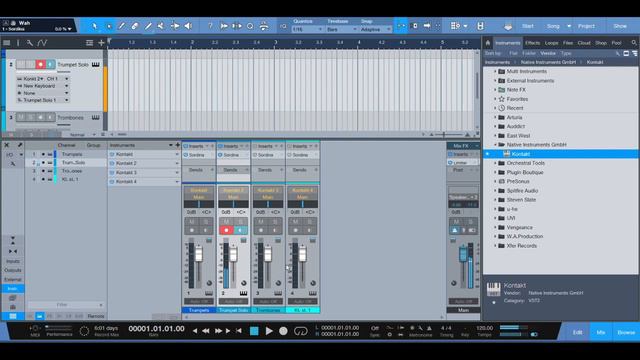640x360 pixels.
Task: Switch to Loops browser tab
Action: (x=551, y=43)
